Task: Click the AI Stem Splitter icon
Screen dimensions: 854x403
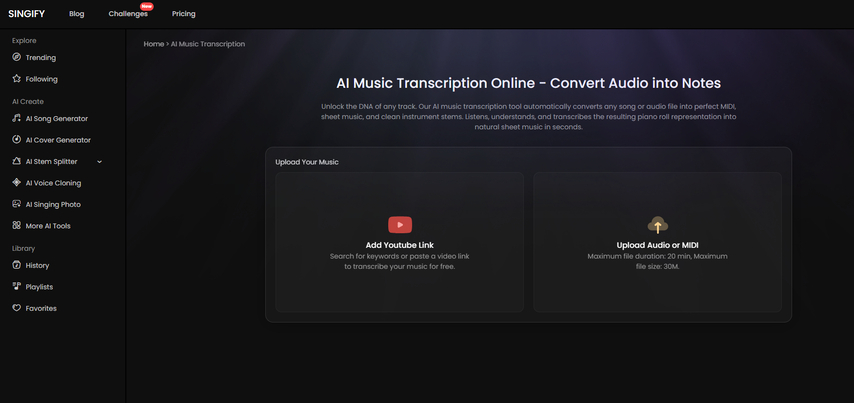Action: click(x=16, y=161)
